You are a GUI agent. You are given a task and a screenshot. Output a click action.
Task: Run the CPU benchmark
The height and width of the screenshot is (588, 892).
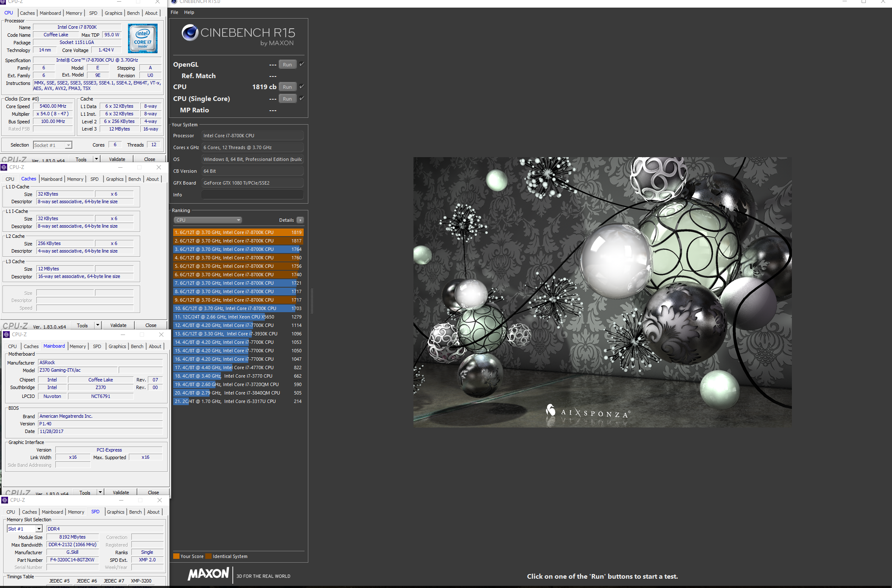coord(288,87)
